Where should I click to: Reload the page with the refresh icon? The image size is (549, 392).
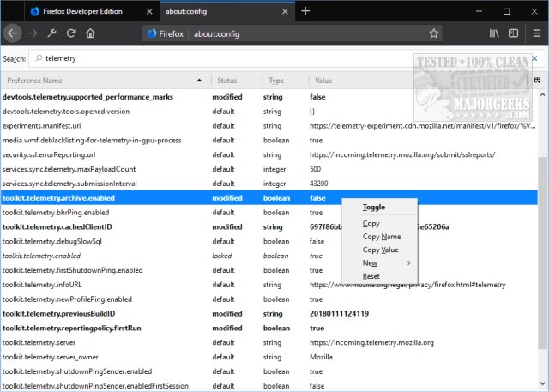[x=71, y=33]
